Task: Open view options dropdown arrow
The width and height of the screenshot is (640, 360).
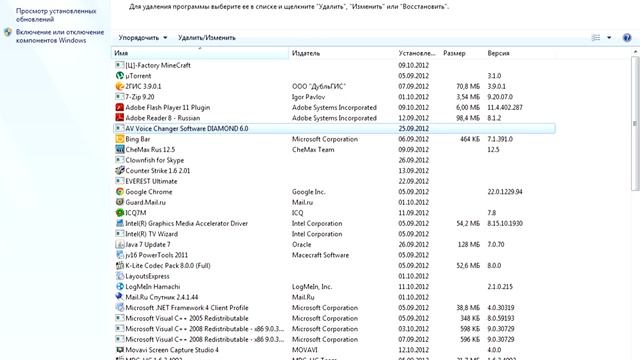Action: [609, 38]
